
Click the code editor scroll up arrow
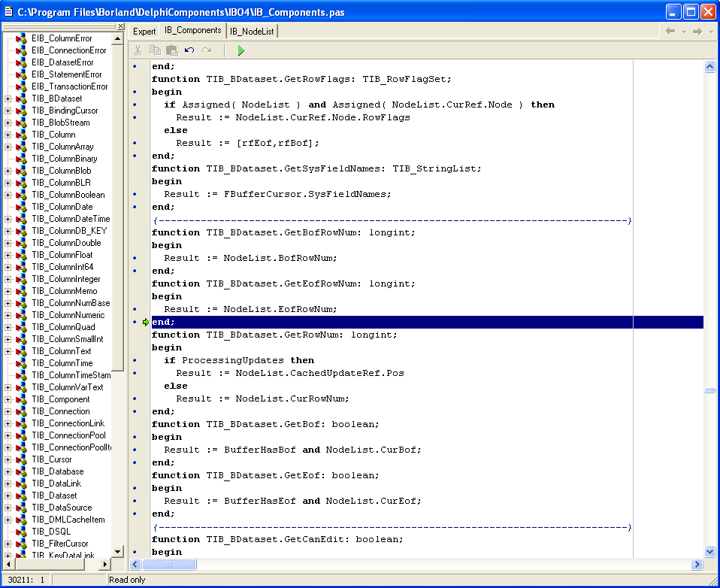click(x=709, y=67)
